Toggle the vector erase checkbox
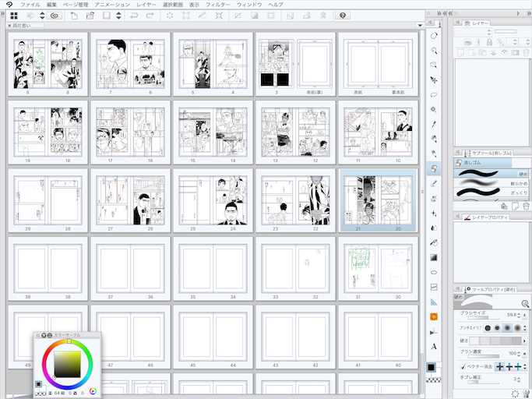The width and height of the screenshot is (532, 399). pos(463,367)
